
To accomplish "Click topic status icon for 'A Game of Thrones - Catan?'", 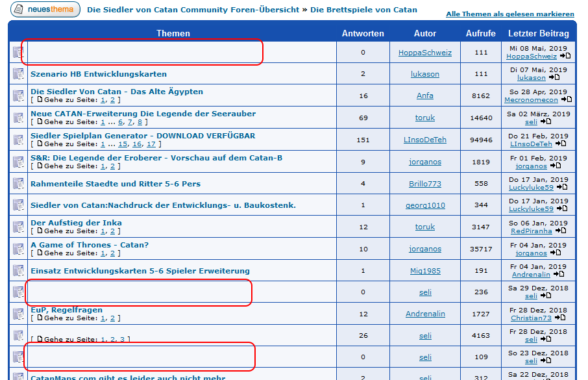I will pyautogui.click(x=18, y=249).
